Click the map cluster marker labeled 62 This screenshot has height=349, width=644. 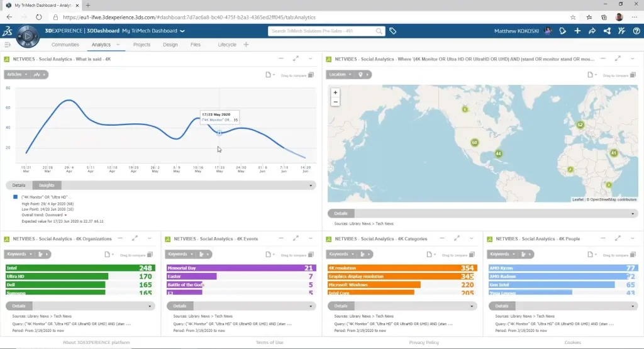point(580,125)
